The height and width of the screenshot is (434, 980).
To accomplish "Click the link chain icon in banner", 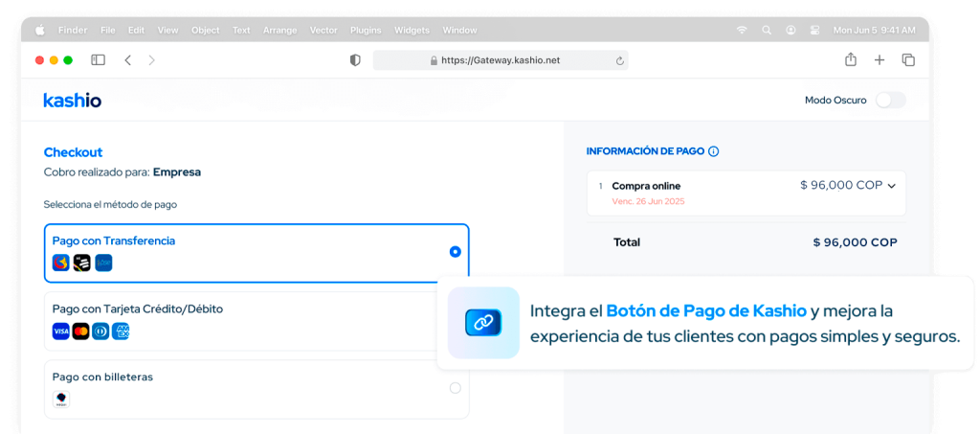I will tap(483, 323).
